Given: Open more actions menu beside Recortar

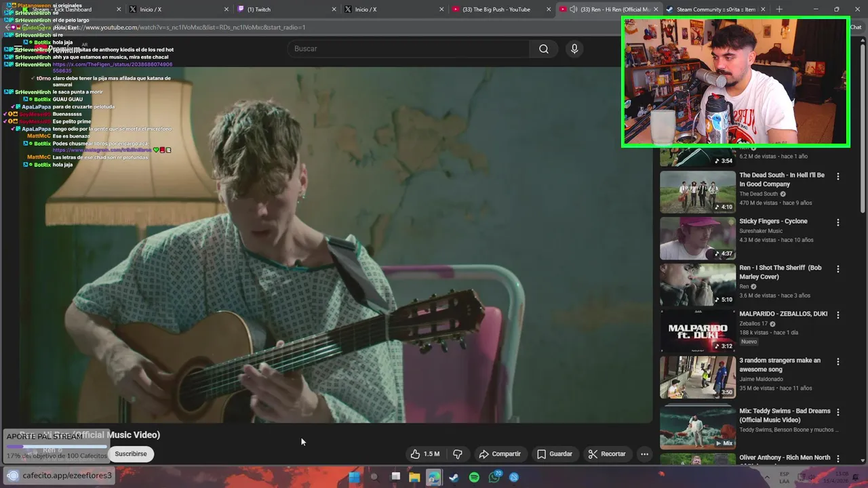Looking at the screenshot, I should click(x=644, y=454).
